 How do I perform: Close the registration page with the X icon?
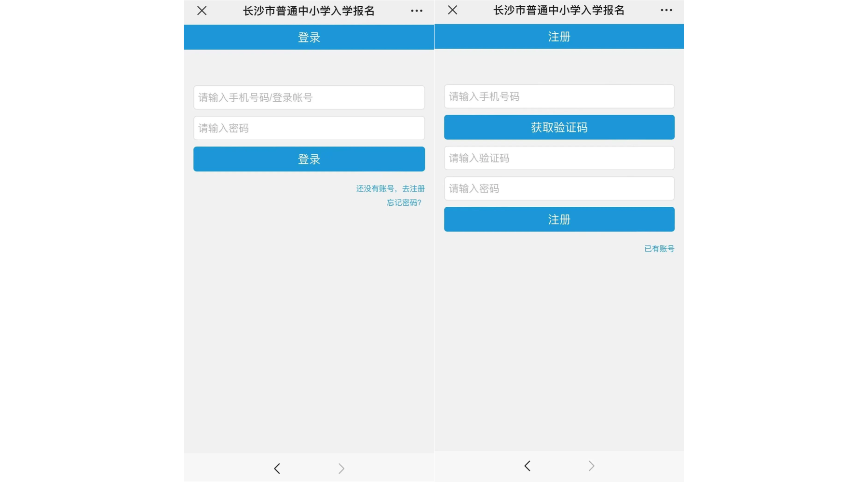pyautogui.click(x=452, y=10)
